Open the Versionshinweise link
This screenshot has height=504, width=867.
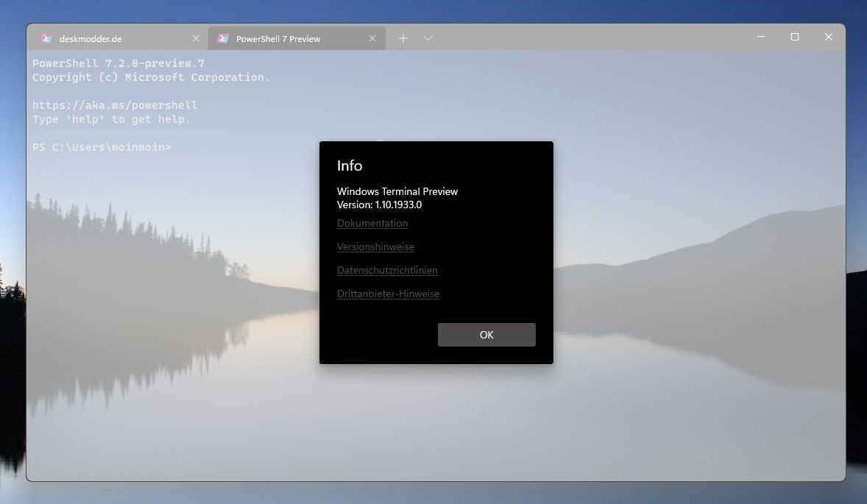pos(375,247)
